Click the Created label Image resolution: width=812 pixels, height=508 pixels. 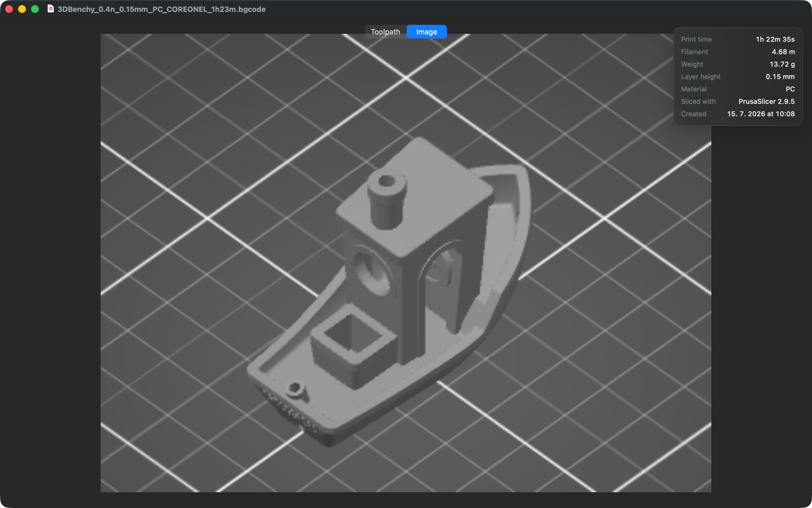[694, 114]
